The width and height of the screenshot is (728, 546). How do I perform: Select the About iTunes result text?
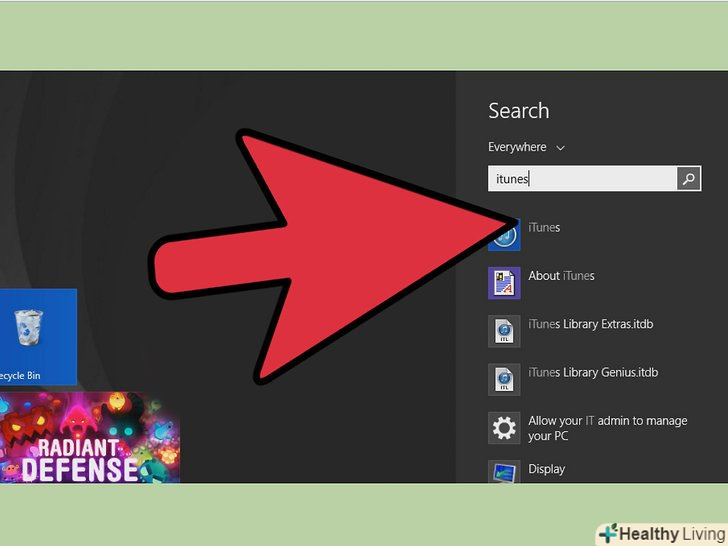coord(561,276)
